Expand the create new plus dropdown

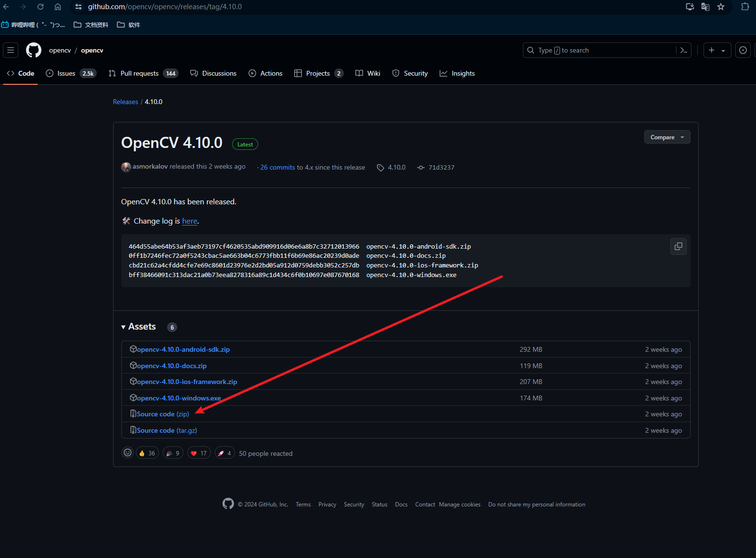[717, 50]
